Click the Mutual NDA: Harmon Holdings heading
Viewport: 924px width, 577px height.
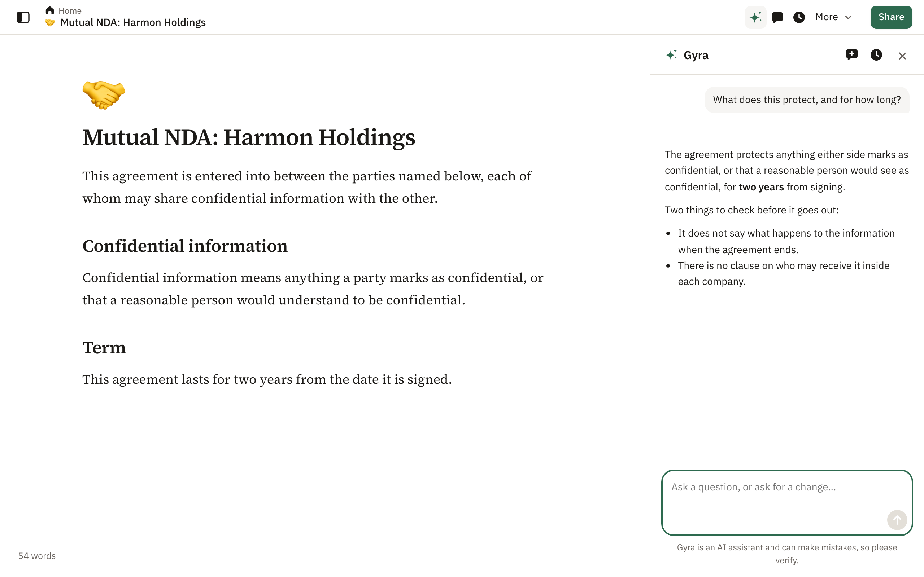click(249, 137)
